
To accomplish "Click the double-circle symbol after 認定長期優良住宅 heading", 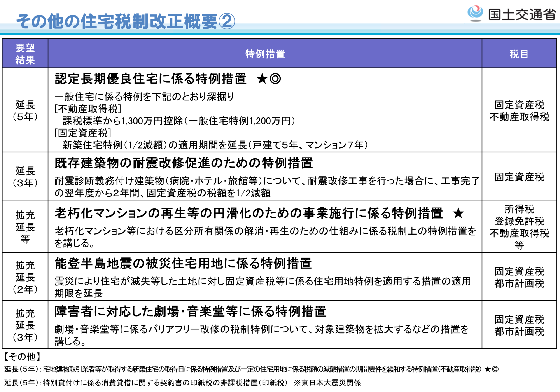I will tap(275, 79).
